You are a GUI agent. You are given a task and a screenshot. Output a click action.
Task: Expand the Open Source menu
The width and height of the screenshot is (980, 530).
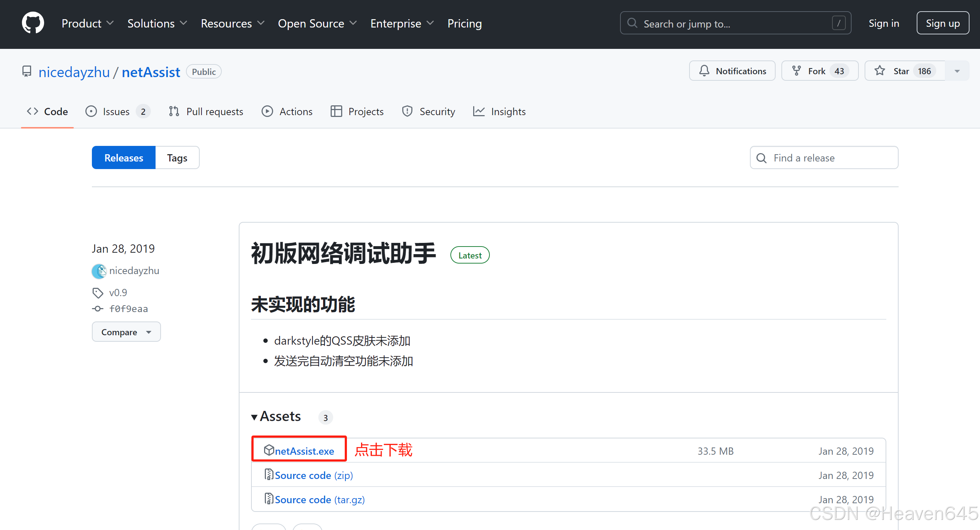pos(317,23)
